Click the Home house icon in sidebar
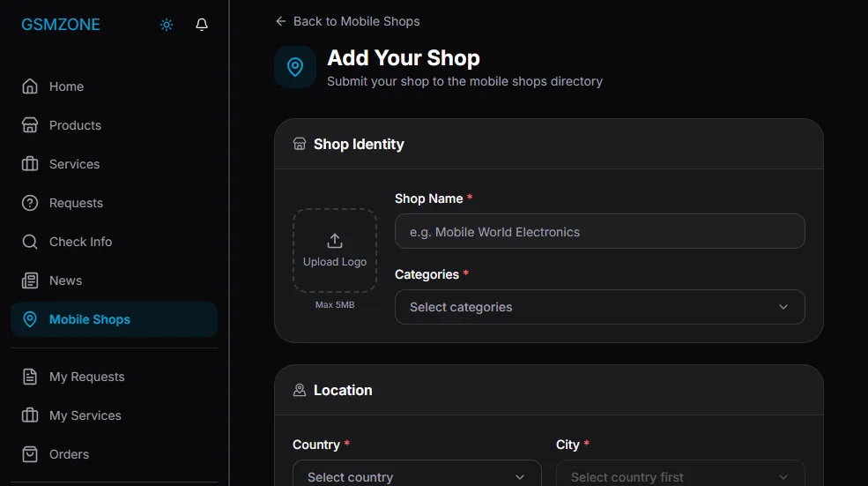868x486 pixels. [x=30, y=86]
